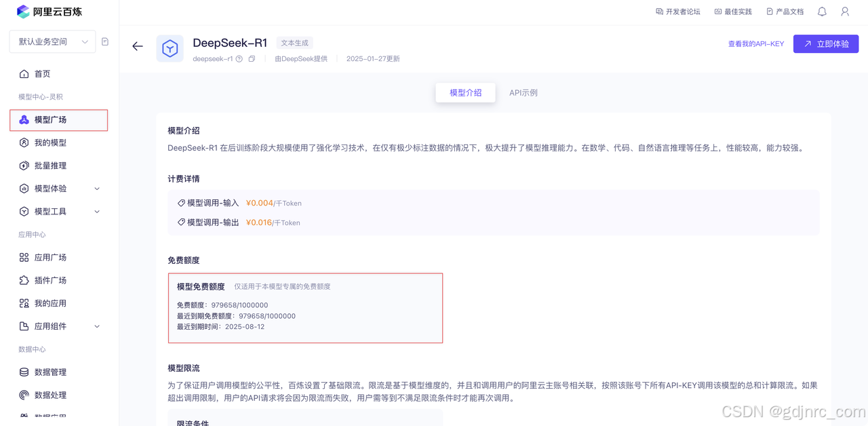Click the 阿里云百炼 logo icon
Image resolution: width=868 pixels, height=426 pixels.
[x=23, y=11]
